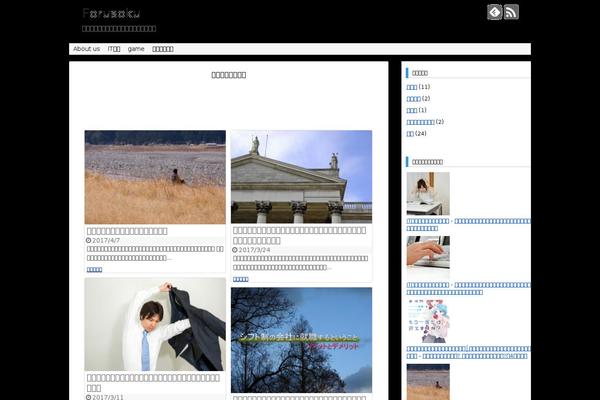
Task: Open the IT menu item
Action: click(114, 49)
